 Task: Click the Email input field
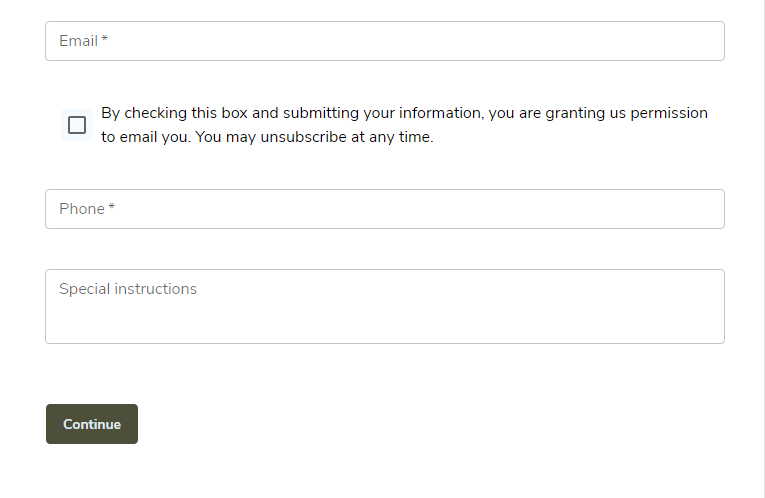point(384,41)
